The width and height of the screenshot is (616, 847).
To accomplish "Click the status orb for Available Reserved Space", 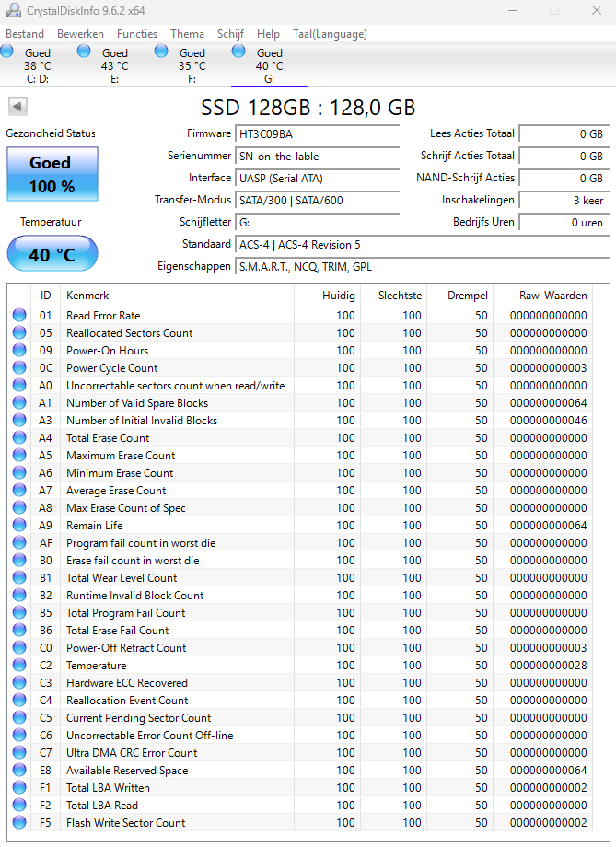I will [19, 770].
